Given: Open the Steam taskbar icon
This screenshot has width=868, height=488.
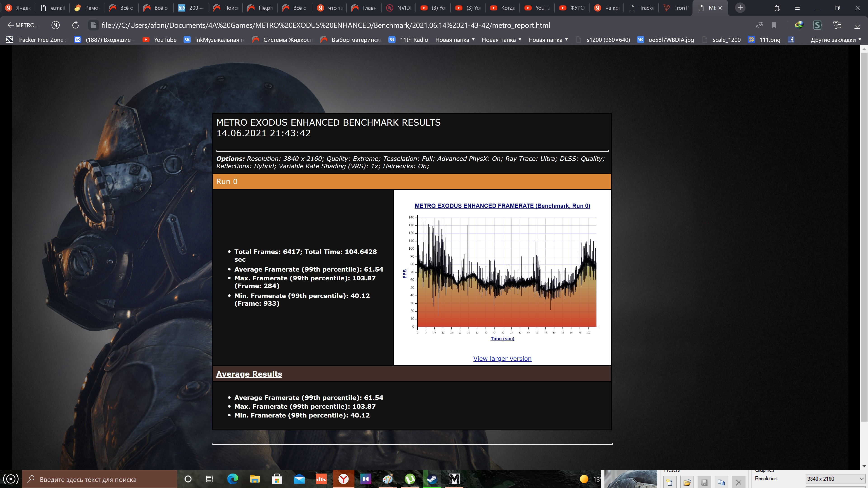Looking at the screenshot, I should coord(432,479).
